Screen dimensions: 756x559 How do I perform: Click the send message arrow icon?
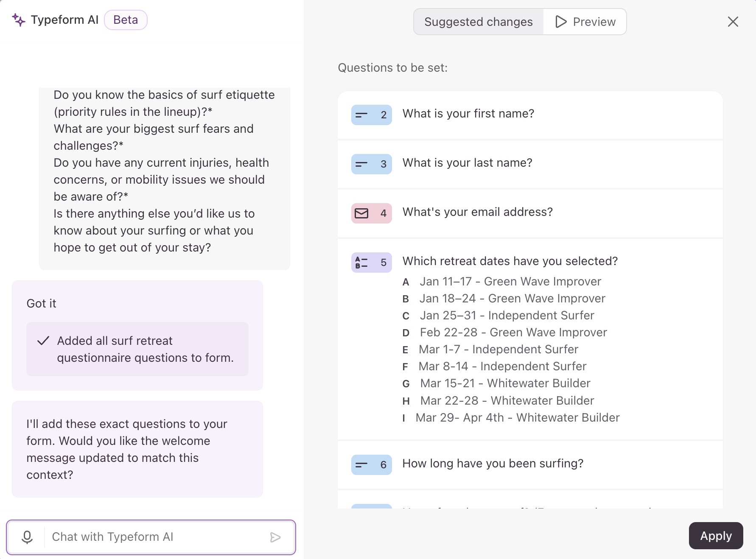click(275, 537)
